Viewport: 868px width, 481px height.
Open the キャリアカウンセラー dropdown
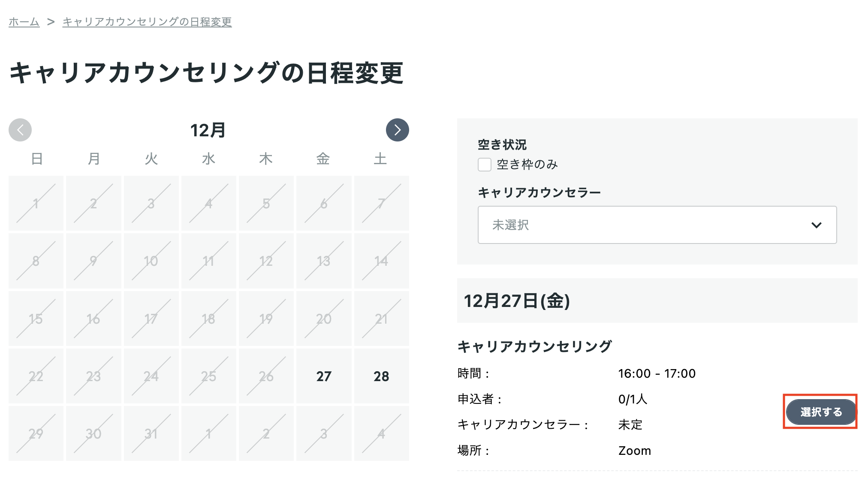tap(657, 225)
